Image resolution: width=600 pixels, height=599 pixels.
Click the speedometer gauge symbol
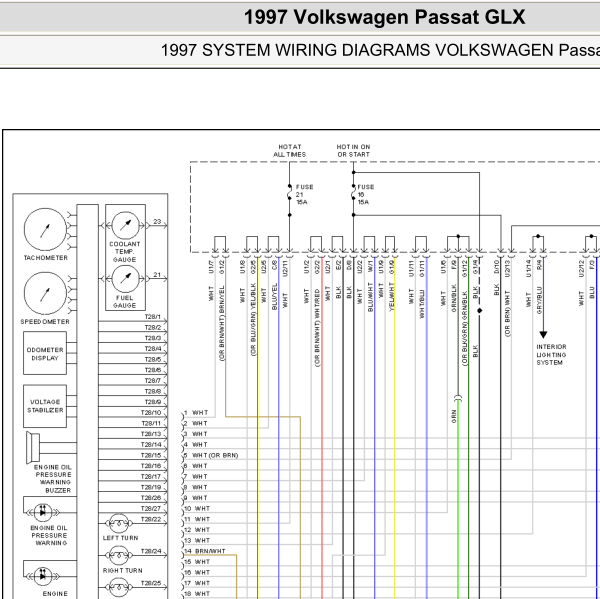pyautogui.click(x=45, y=294)
